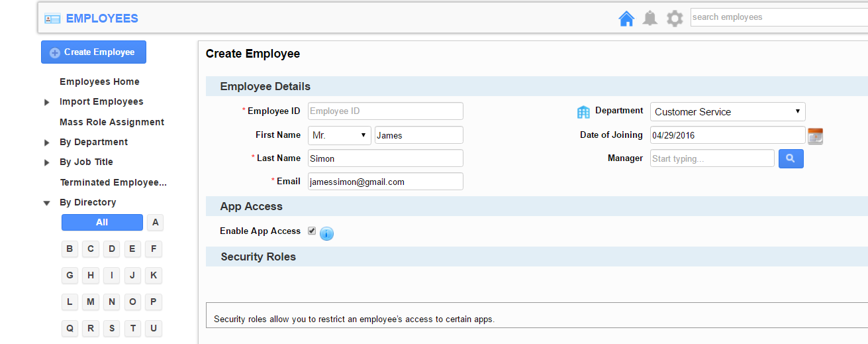Show info for Enable App Access
The height and width of the screenshot is (344, 868).
coord(326,233)
